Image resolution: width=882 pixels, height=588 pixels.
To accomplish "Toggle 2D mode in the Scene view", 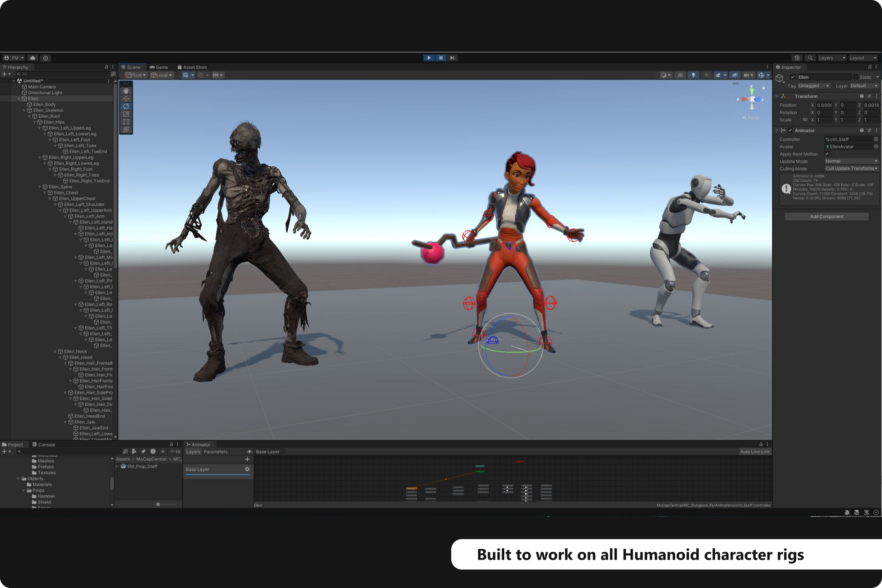I will (x=680, y=75).
